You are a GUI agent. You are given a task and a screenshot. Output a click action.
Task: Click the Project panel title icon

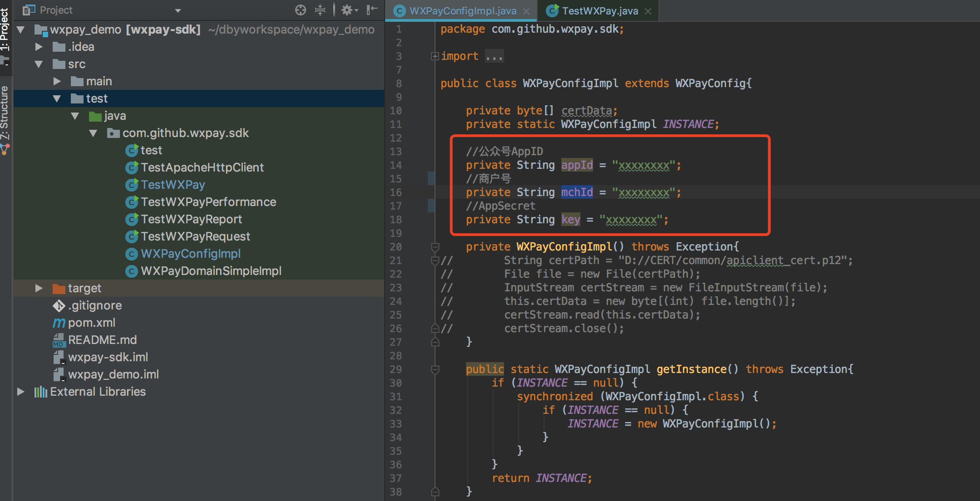click(29, 10)
